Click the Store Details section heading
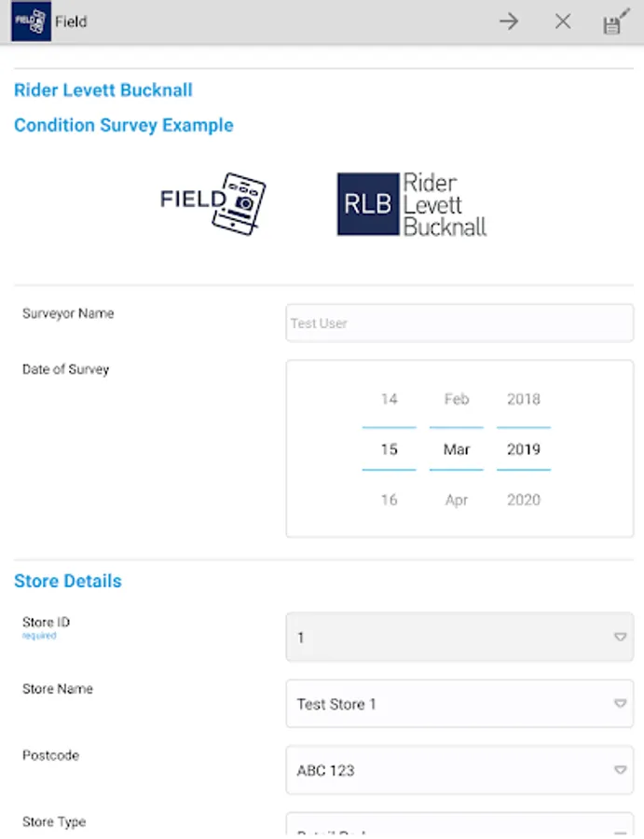The width and height of the screenshot is (644, 839). [68, 581]
